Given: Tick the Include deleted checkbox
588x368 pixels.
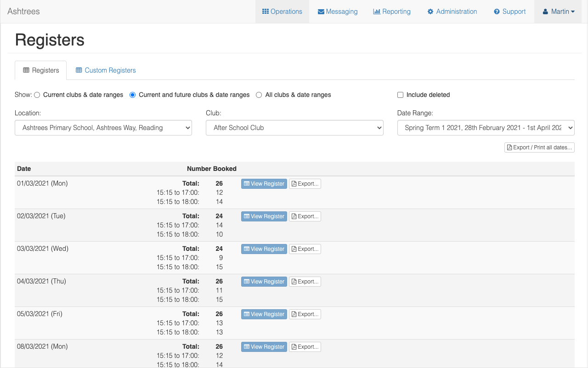Looking at the screenshot, I should 400,95.
